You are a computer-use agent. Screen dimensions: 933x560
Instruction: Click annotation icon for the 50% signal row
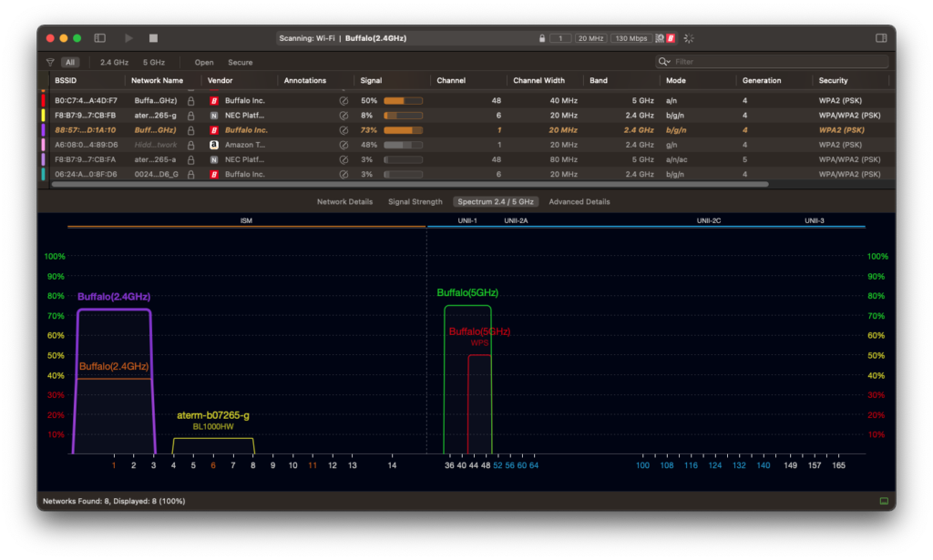343,101
